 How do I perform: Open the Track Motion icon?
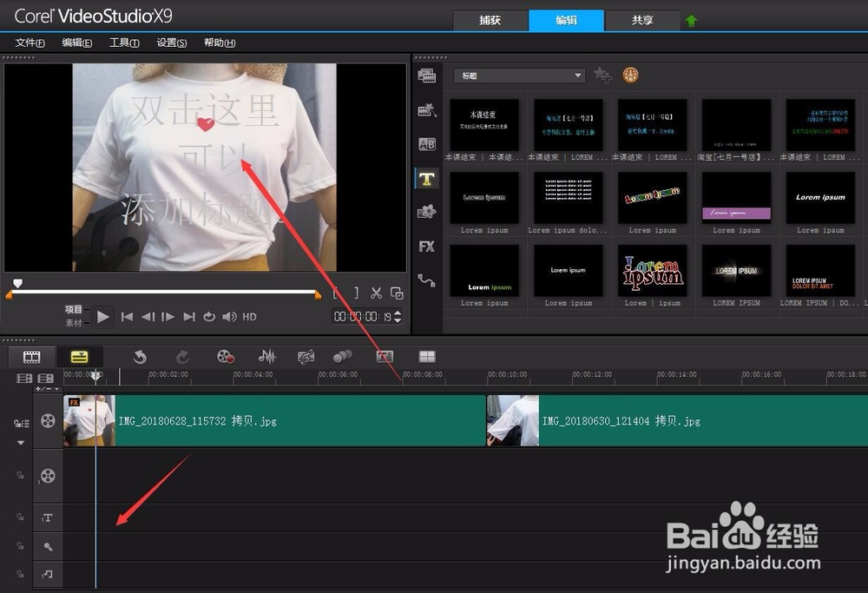point(343,357)
